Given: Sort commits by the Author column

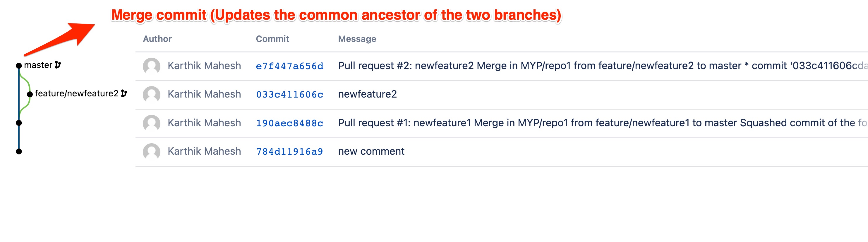Looking at the screenshot, I should [157, 38].
